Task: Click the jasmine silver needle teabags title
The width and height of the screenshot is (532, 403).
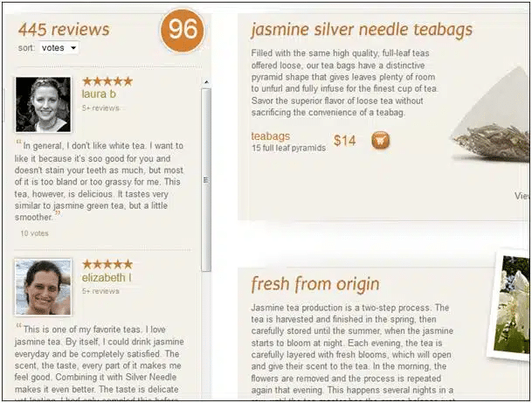Action: (362, 30)
